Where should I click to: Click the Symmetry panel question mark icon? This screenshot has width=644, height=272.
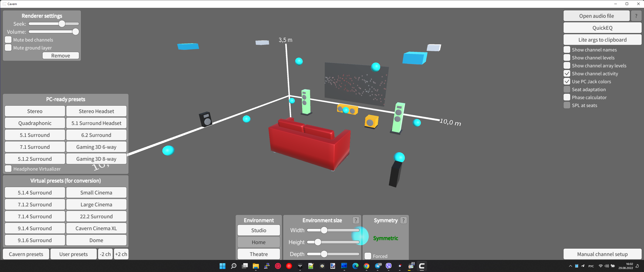pyautogui.click(x=403, y=220)
